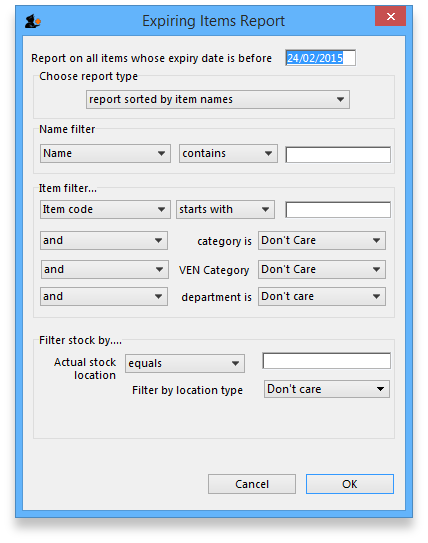Open the 'and' dropdown beside VEN Category
Screen dimensions: 428x543
[x=105, y=270]
